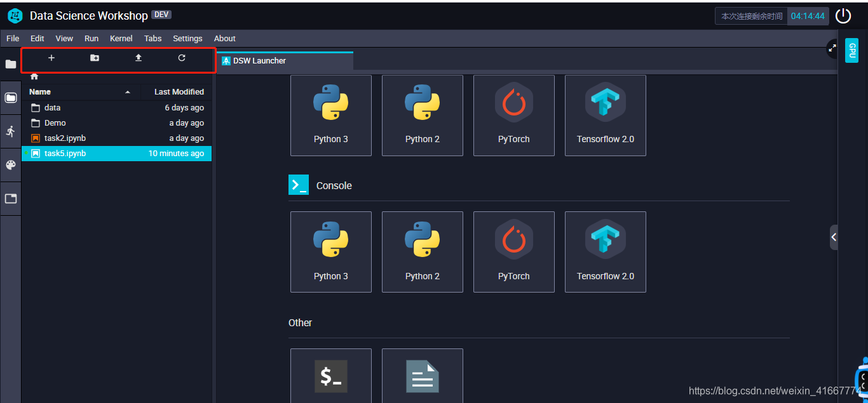The height and width of the screenshot is (403, 868).
Task: Open the View menu
Action: (x=64, y=39)
